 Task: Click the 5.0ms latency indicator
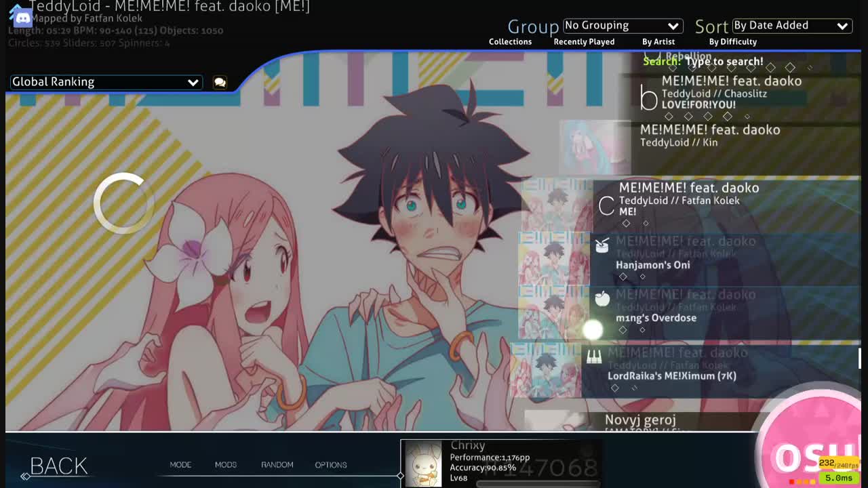[x=838, y=478]
